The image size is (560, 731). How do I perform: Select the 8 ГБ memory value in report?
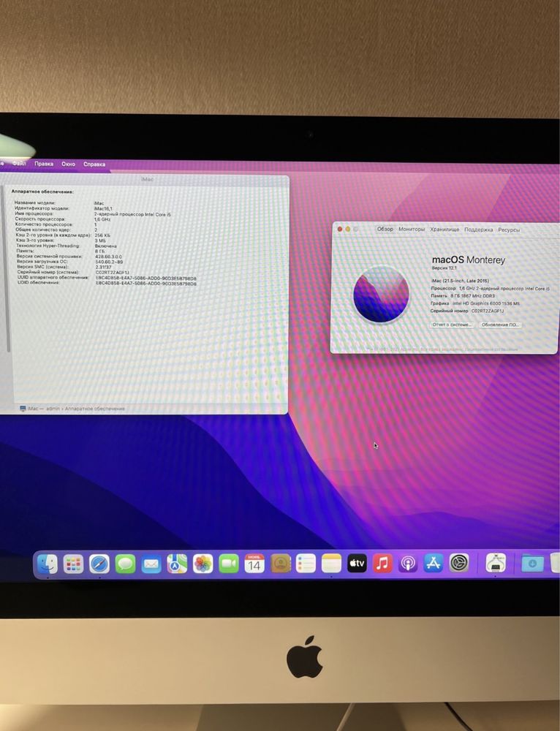tap(99, 251)
